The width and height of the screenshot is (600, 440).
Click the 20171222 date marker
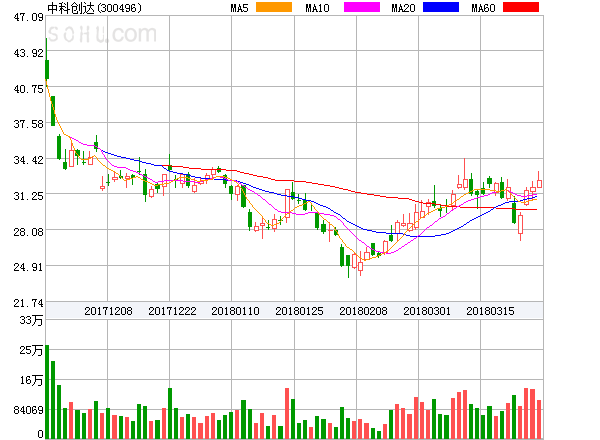[172, 311]
